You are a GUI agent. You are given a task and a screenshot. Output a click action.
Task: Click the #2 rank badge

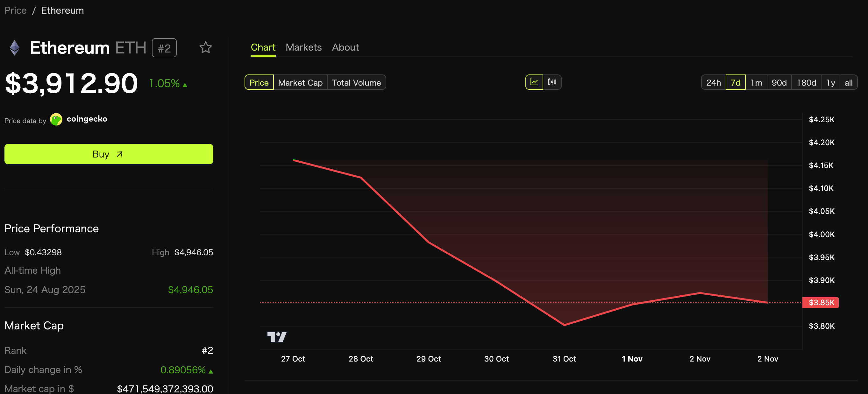coord(164,48)
